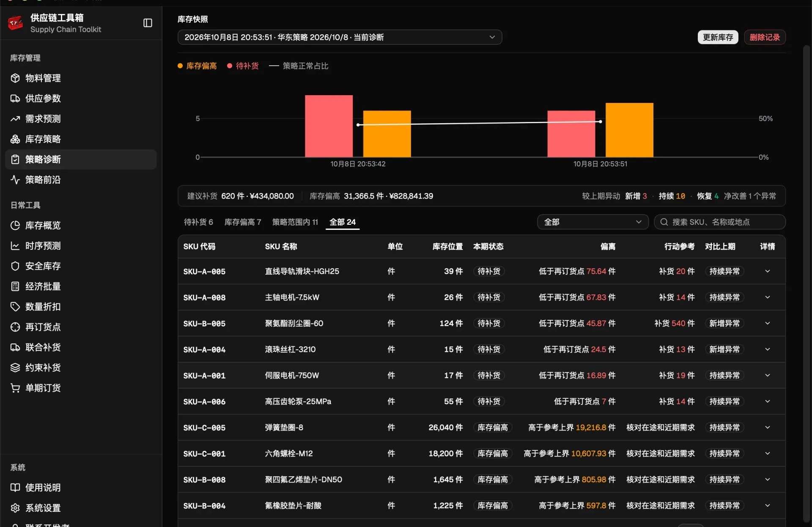
Task: Click the 经济批量 calculator icon
Action: 15,286
